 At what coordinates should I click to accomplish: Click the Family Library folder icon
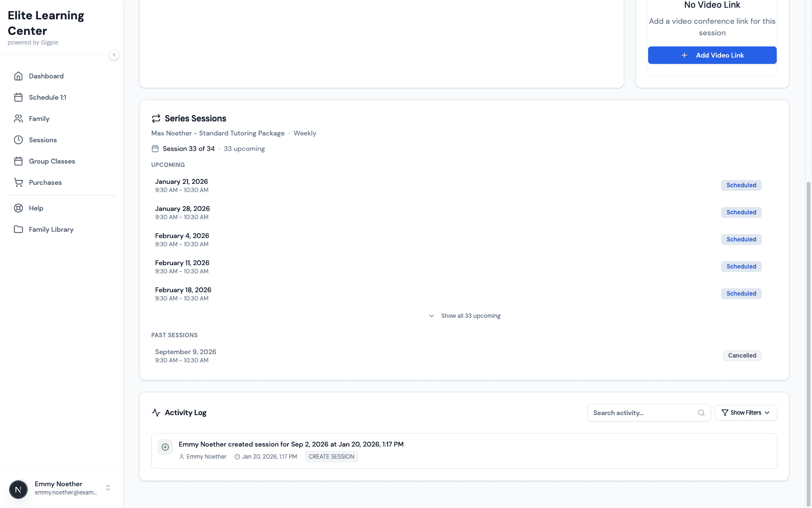pyautogui.click(x=18, y=229)
